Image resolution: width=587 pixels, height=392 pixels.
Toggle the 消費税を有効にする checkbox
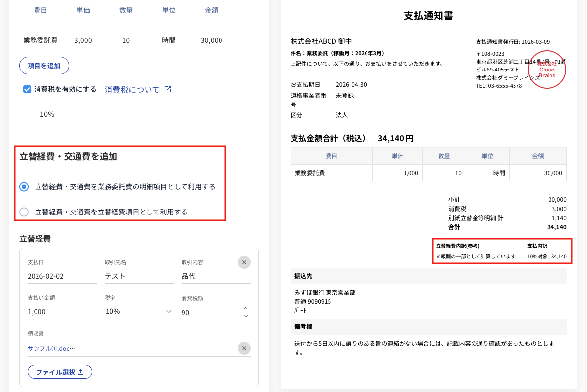click(27, 89)
